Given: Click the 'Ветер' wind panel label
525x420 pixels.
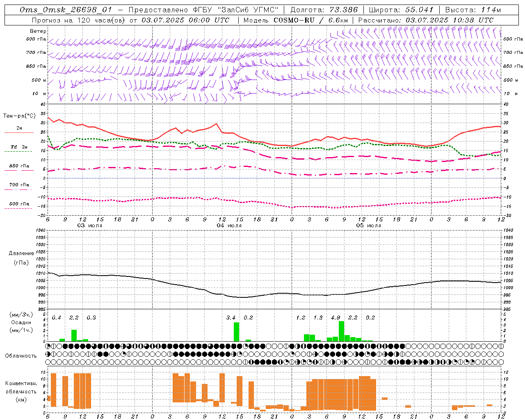Looking at the screenshot, I should [38, 31].
